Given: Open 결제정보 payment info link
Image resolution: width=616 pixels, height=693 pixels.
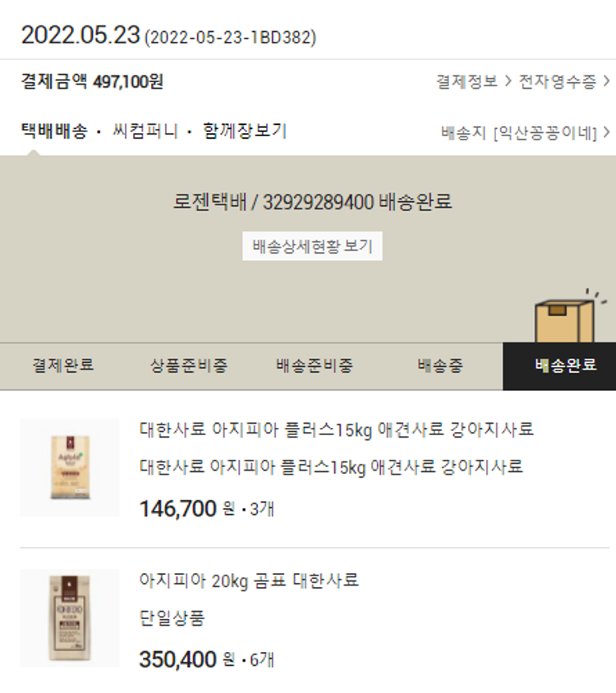Looking at the screenshot, I should point(467,81).
